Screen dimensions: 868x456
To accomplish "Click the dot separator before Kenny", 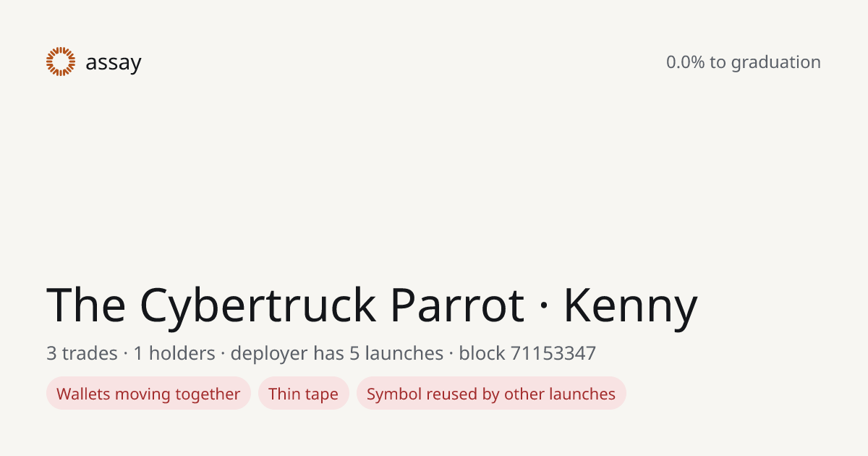I will pyautogui.click(x=544, y=307).
